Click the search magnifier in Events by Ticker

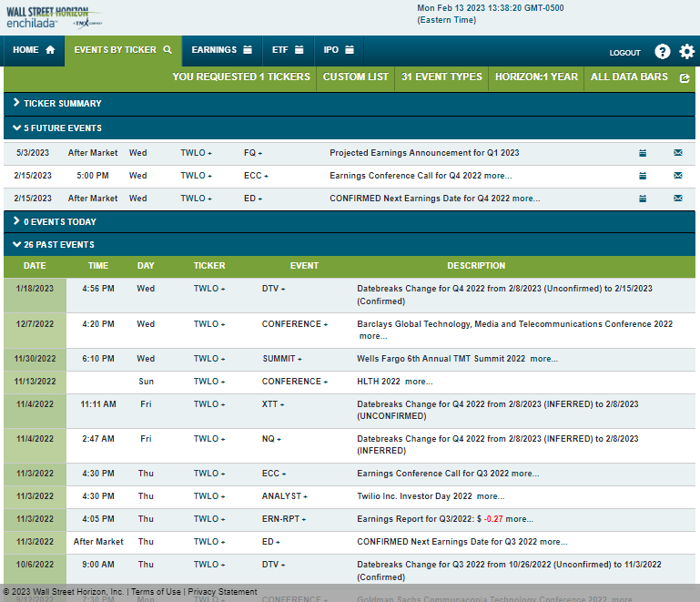pos(167,49)
